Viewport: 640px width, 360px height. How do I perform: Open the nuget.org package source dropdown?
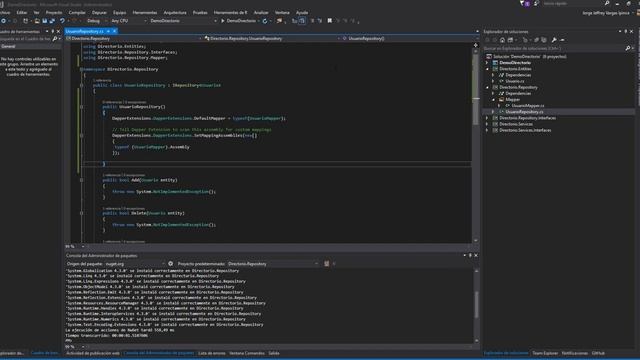pos(135,264)
